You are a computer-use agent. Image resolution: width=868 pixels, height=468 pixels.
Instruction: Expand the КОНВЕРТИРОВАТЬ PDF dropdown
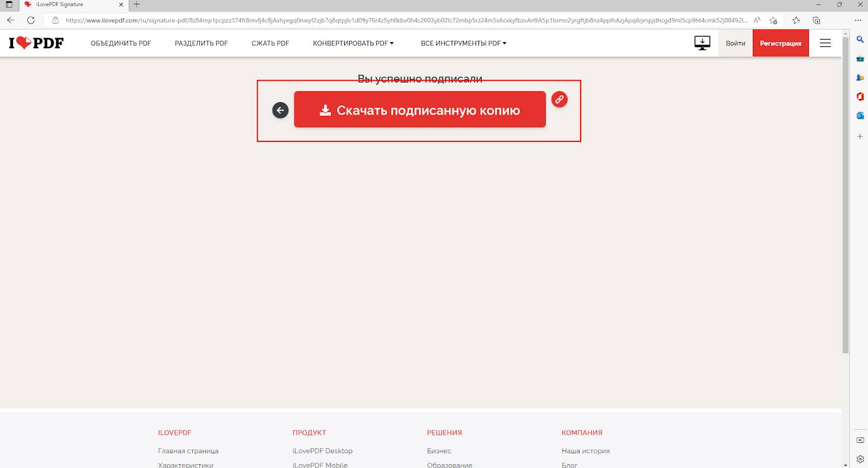(x=353, y=43)
